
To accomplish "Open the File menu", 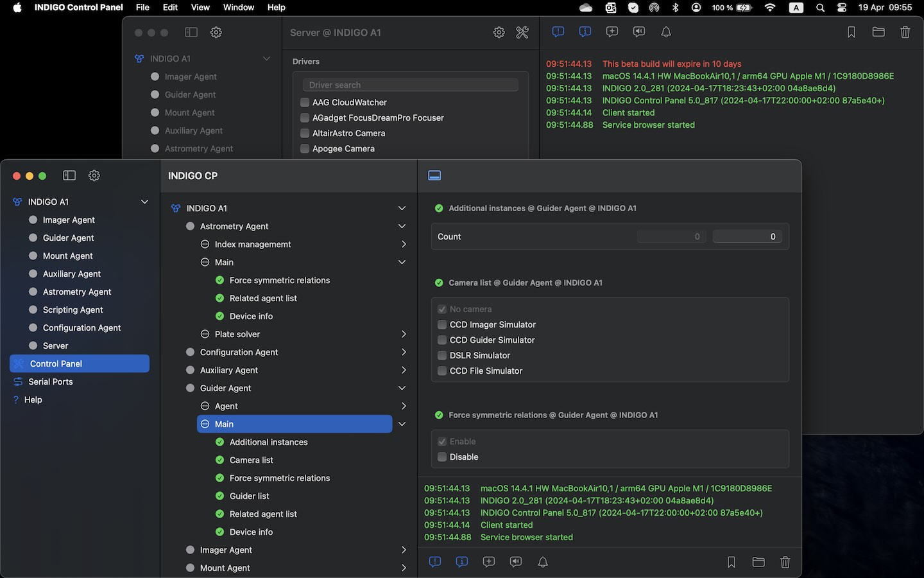I will (x=142, y=8).
